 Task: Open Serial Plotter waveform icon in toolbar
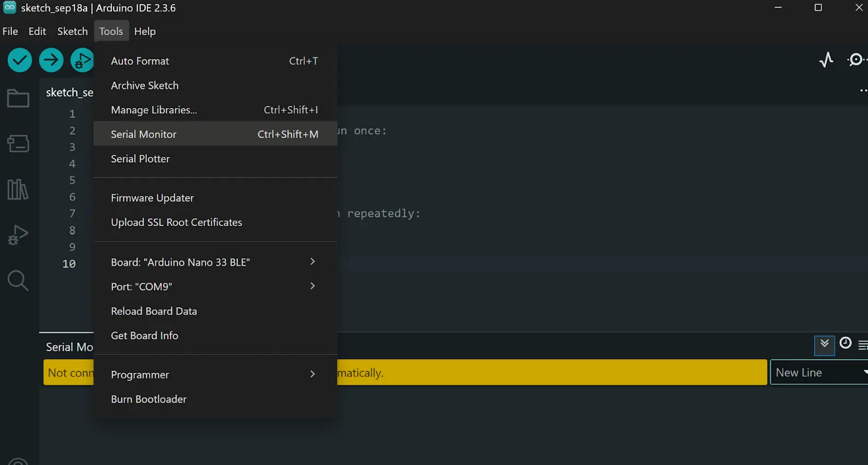click(x=826, y=60)
